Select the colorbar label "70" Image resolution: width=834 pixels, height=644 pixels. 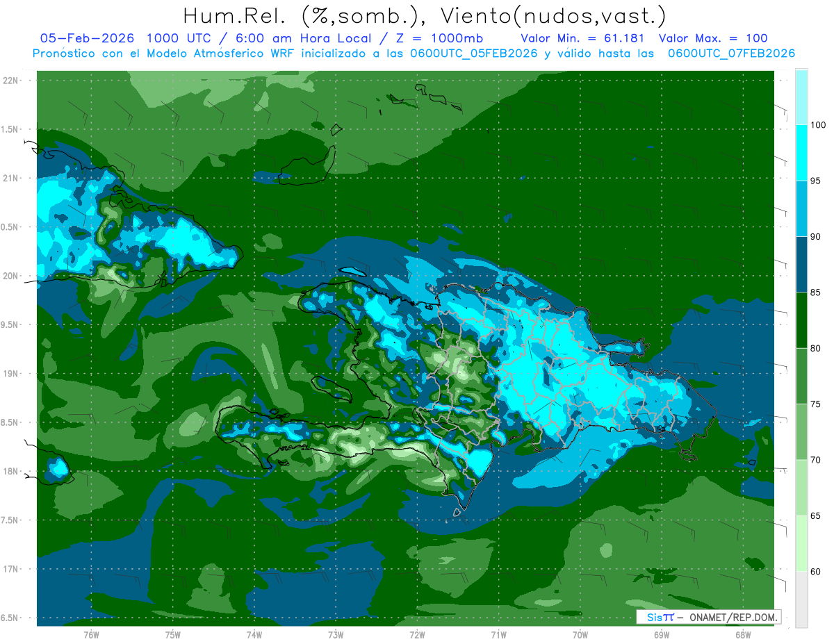[x=816, y=460]
